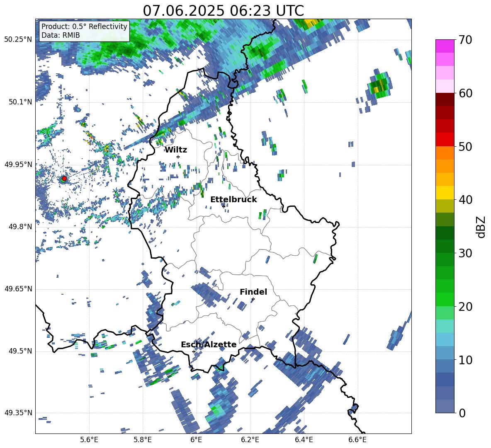Click the bright red colorbar segment above 50
This screenshot has width=491, height=448.
tap(445, 140)
